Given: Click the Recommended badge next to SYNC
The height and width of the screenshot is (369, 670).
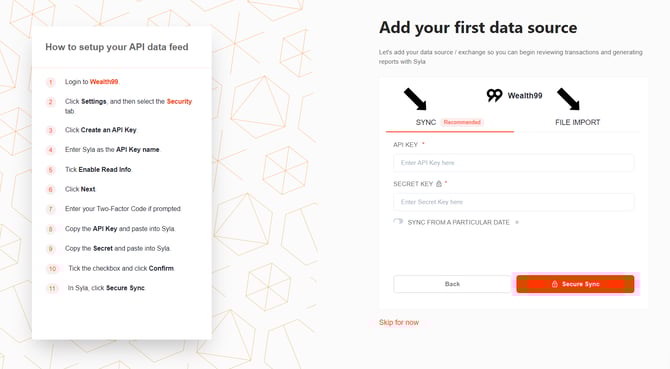Looking at the screenshot, I should pos(462,122).
